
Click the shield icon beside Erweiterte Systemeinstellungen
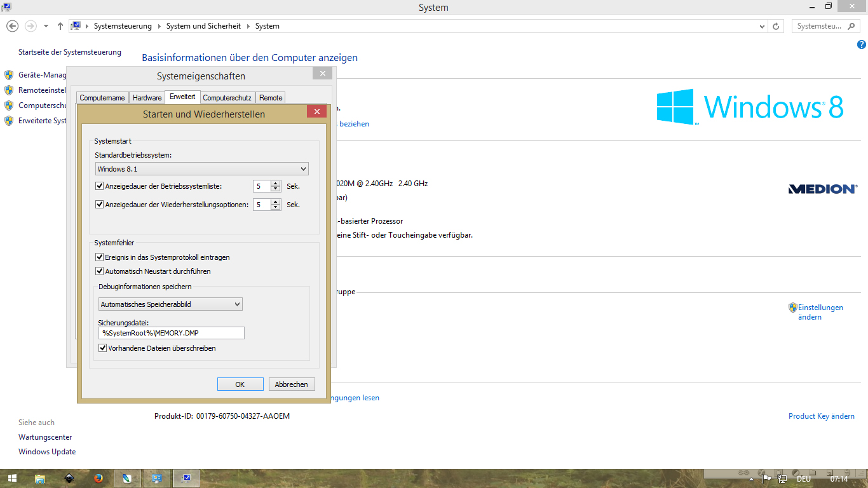point(9,121)
